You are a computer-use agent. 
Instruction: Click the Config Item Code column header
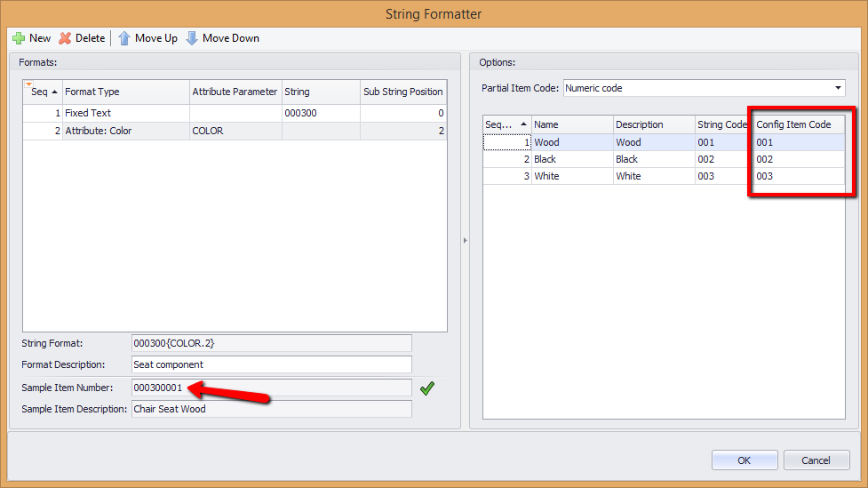800,124
